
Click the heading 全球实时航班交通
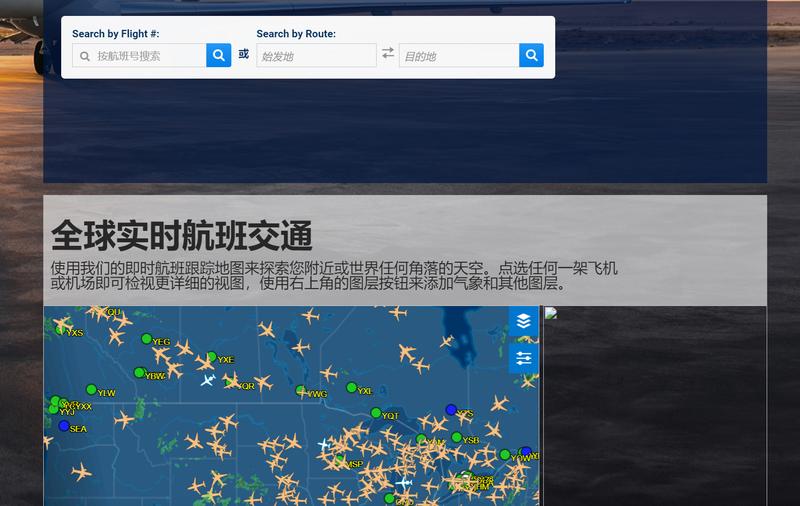point(182,236)
